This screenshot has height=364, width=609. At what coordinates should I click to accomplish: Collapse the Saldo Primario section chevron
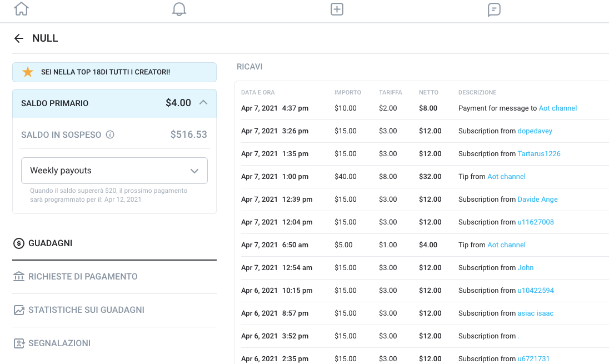coord(203,103)
